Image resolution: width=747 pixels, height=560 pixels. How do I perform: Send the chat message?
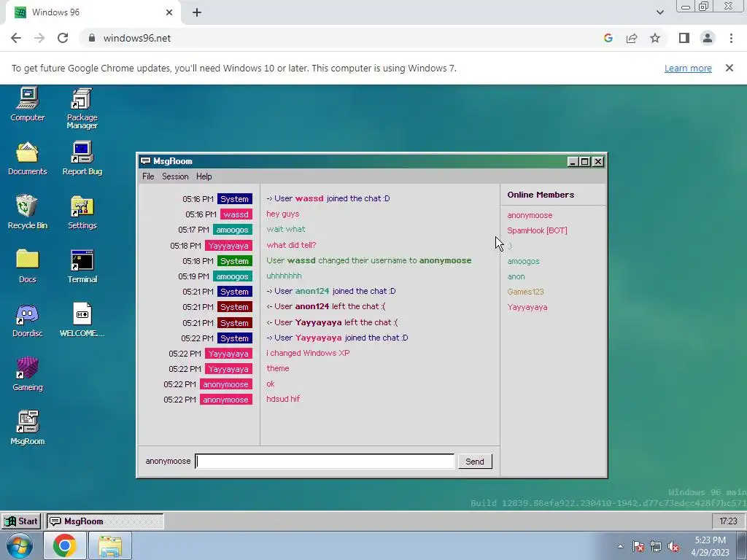474,462
